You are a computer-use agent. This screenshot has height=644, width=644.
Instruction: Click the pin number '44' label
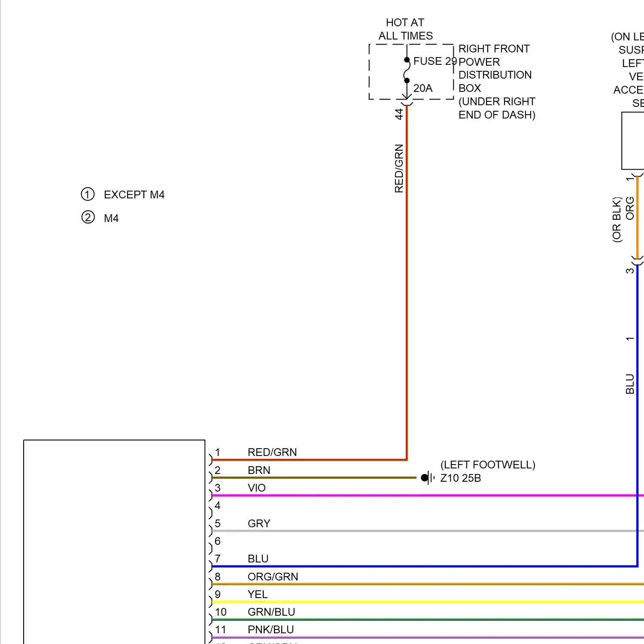point(399,114)
